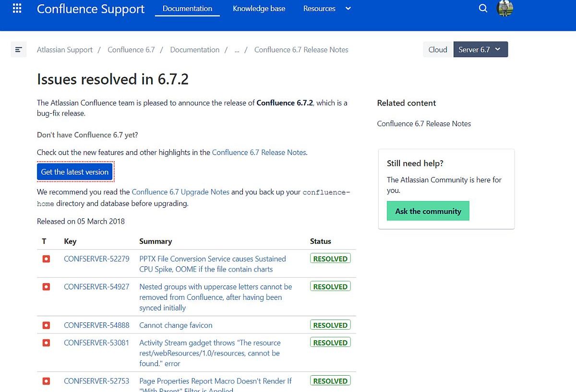Click bug icon for CONFSERVER-54927 row
Viewport: 576px width, 392px height.
tap(46, 286)
